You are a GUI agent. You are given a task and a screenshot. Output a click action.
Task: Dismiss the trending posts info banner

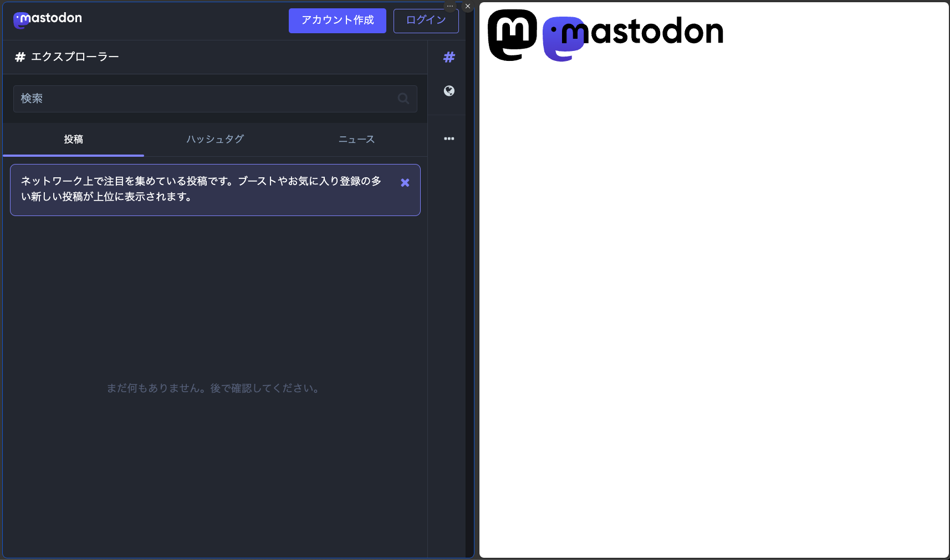click(405, 183)
